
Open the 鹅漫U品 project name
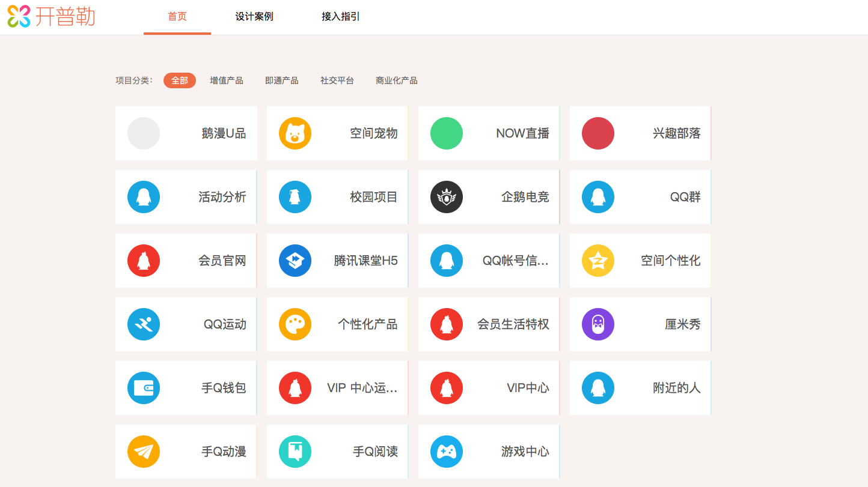(224, 133)
